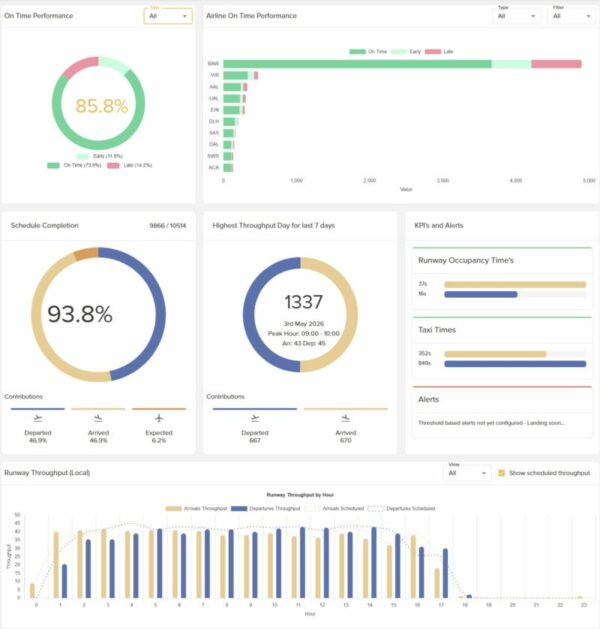This screenshot has width=600, height=629.
Task: Click the Runway Occupancy Time's card heading
Action: tap(466, 260)
